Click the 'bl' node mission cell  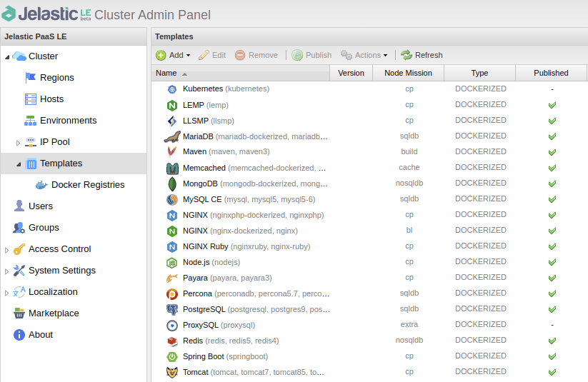pyautogui.click(x=409, y=230)
